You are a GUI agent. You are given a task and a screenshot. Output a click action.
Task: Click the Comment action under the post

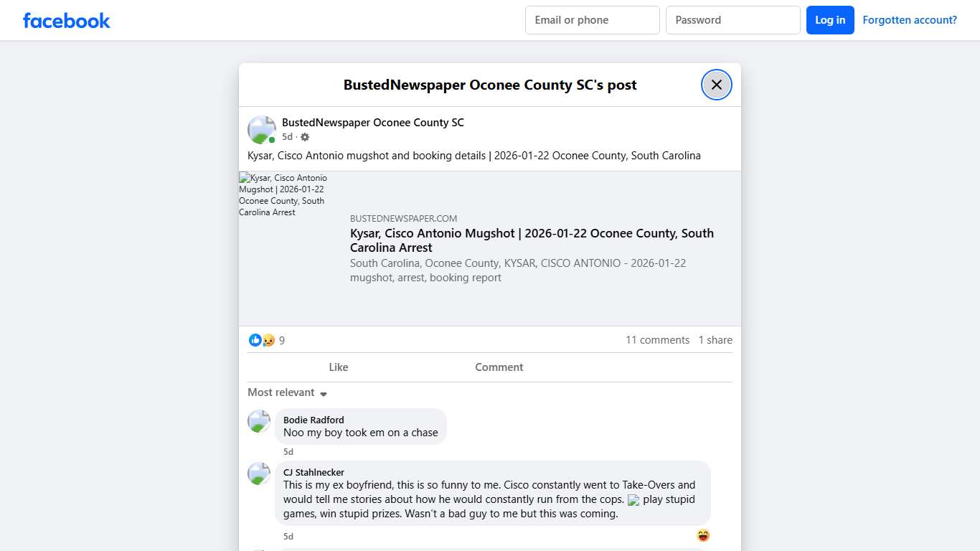499,367
